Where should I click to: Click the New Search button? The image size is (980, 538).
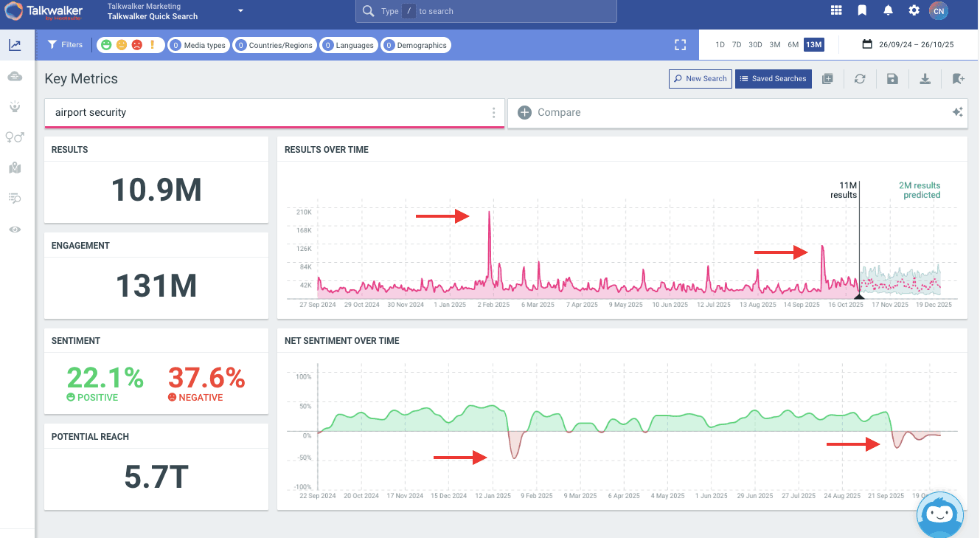699,79
